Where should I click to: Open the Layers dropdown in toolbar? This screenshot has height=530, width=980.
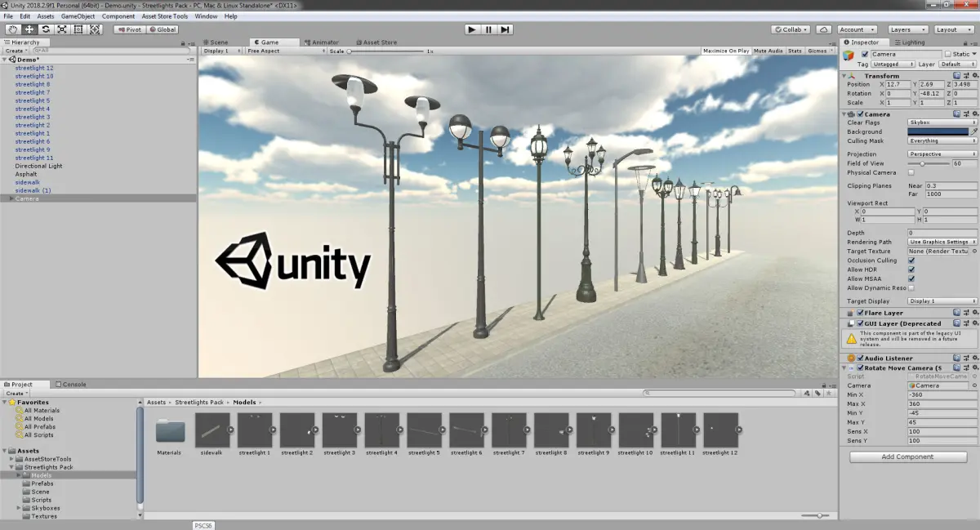pos(907,29)
